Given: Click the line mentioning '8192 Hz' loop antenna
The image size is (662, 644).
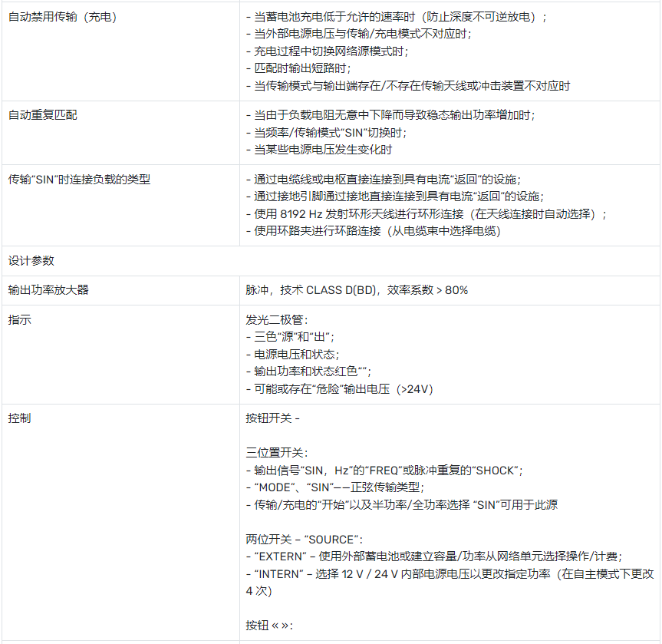Looking at the screenshot, I should pos(427,213).
